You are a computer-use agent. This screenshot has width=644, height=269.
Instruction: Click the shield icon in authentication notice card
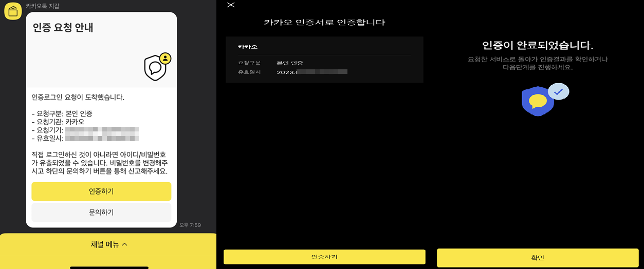click(157, 67)
